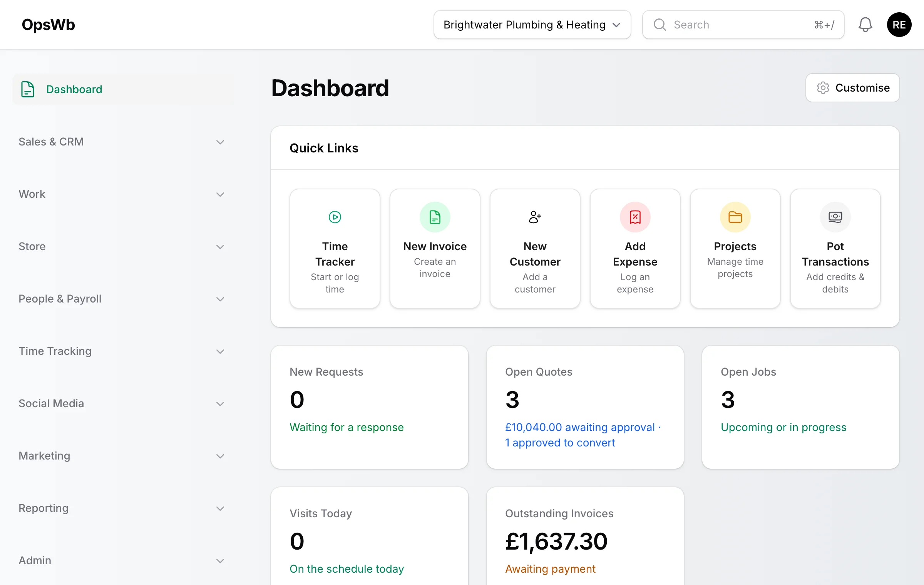This screenshot has height=585, width=924.
Task: Click the 'Quick Links' heading
Action: click(x=324, y=148)
